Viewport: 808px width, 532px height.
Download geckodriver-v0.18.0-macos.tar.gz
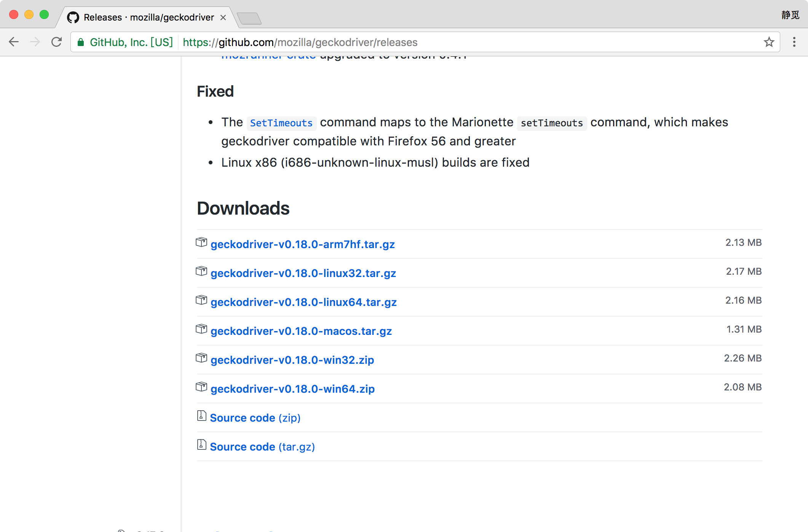(301, 331)
